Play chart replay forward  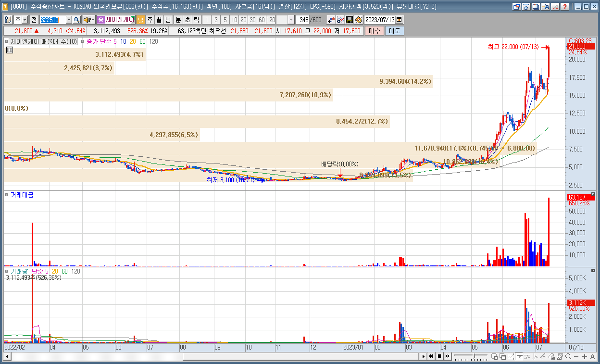click(x=424, y=356)
